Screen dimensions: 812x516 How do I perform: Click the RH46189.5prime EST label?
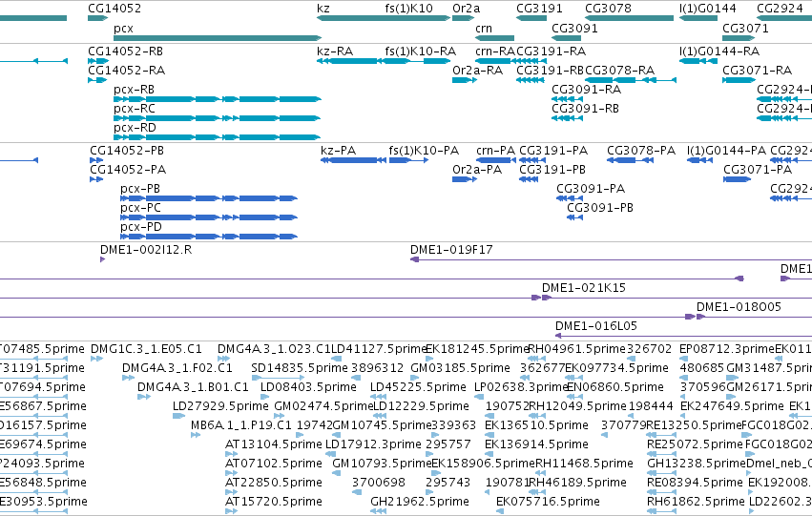(x=578, y=483)
